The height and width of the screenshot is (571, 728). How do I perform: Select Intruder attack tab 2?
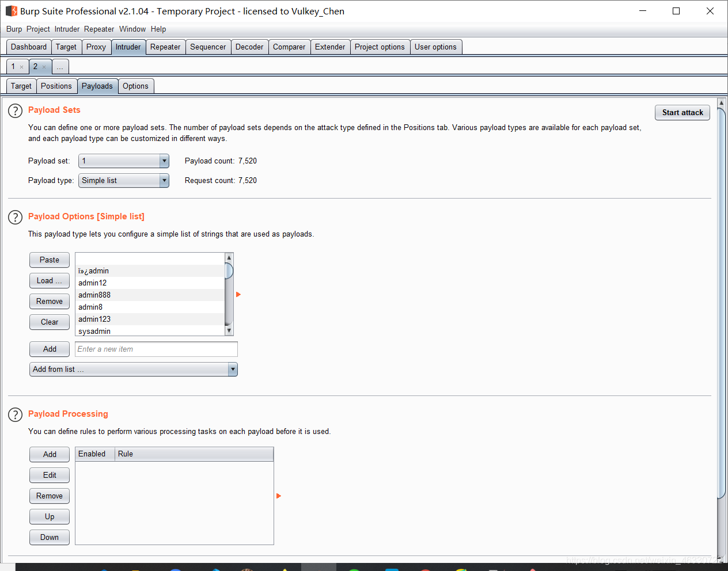[35, 67]
